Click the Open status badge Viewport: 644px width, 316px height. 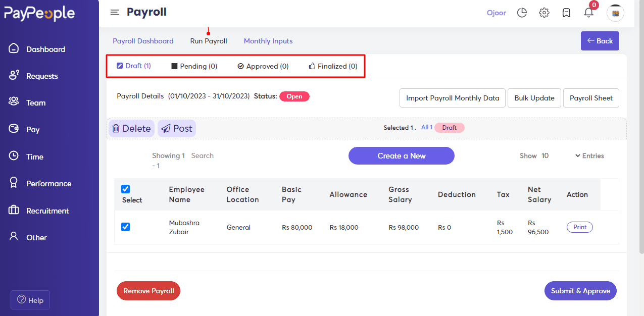click(x=294, y=96)
